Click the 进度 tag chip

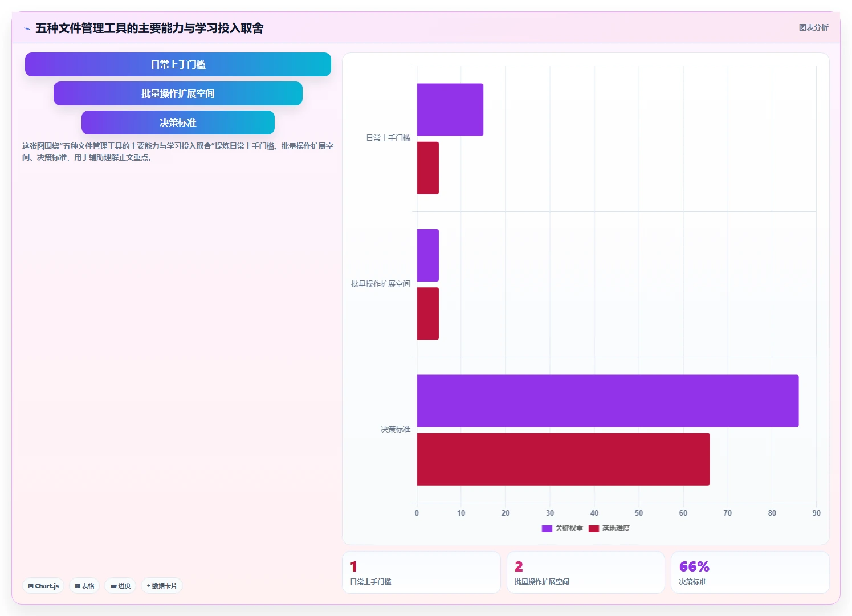click(x=120, y=586)
